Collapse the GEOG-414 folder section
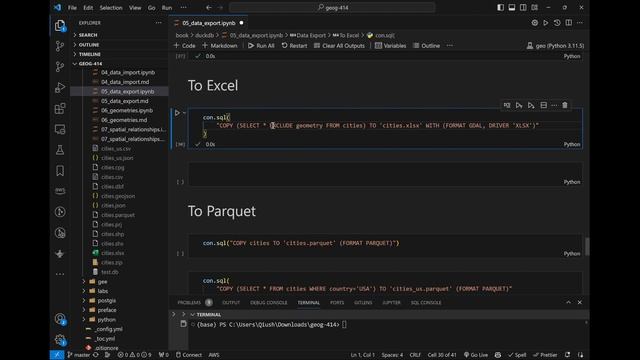 tap(91, 64)
